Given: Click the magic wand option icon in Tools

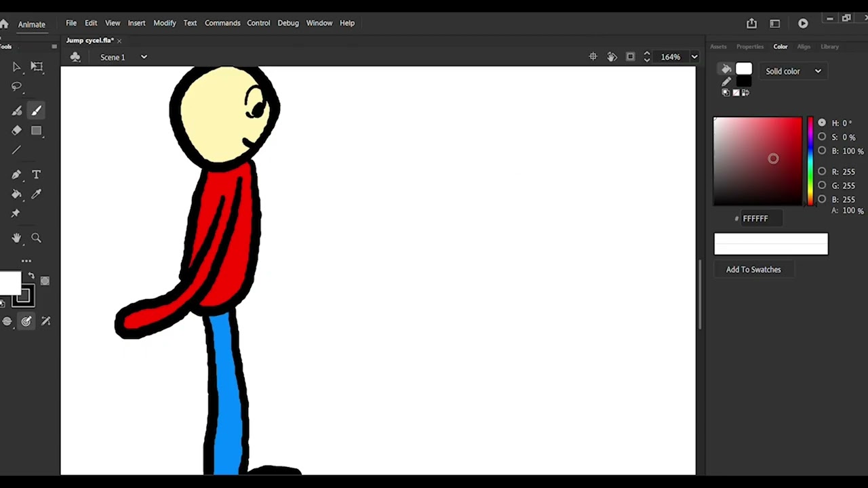Looking at the screenshot, I should tap(46, 321).
